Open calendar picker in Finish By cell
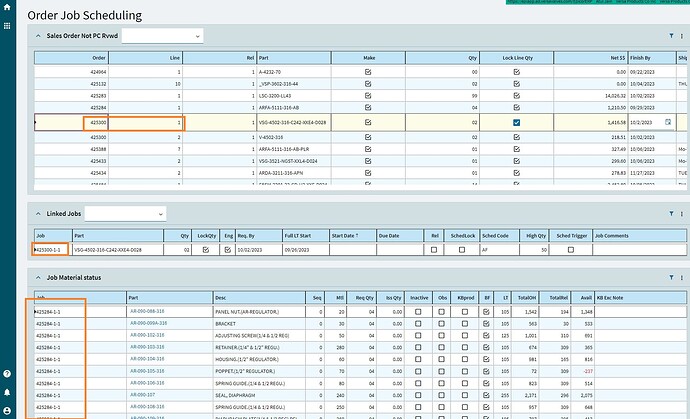 pyautogui.click(x=668, y=122)
